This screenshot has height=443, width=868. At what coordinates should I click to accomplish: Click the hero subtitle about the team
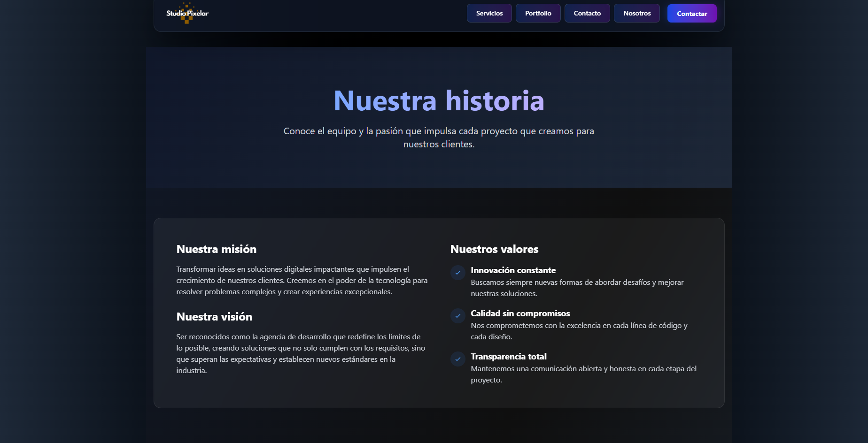pyautogui.click(x=439, y=137)
